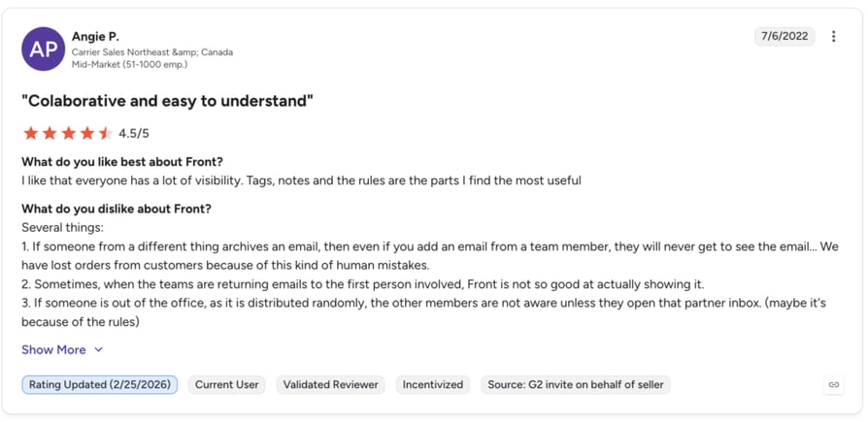
Task: Click the 7/6/2022 date label
Action: [x=785, y=37]
